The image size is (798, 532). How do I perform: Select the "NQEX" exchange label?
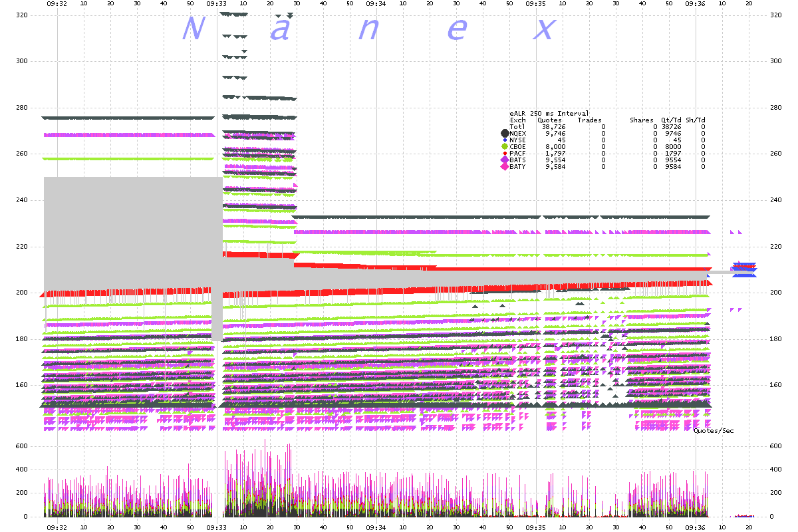(x=517, y=133)
